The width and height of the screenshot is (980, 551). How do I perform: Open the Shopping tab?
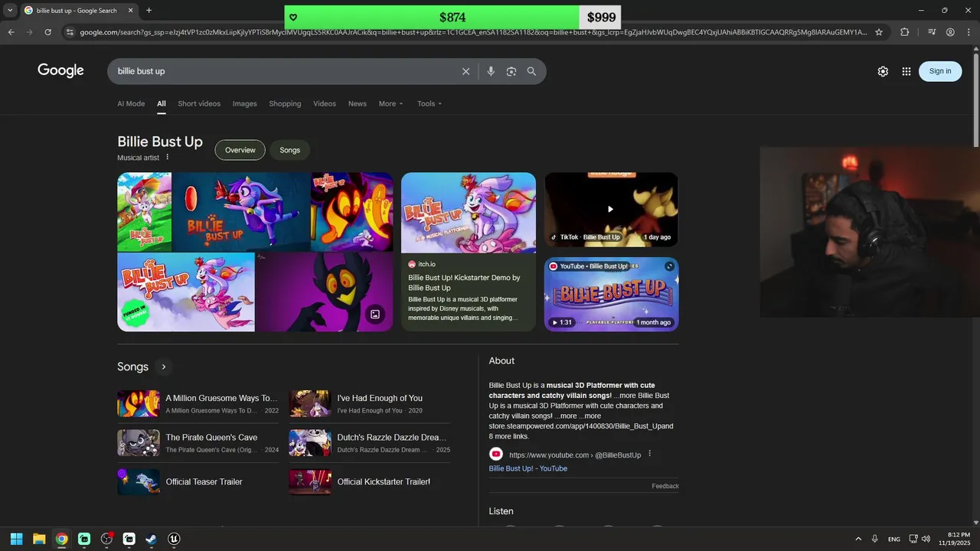pos(285,103)
